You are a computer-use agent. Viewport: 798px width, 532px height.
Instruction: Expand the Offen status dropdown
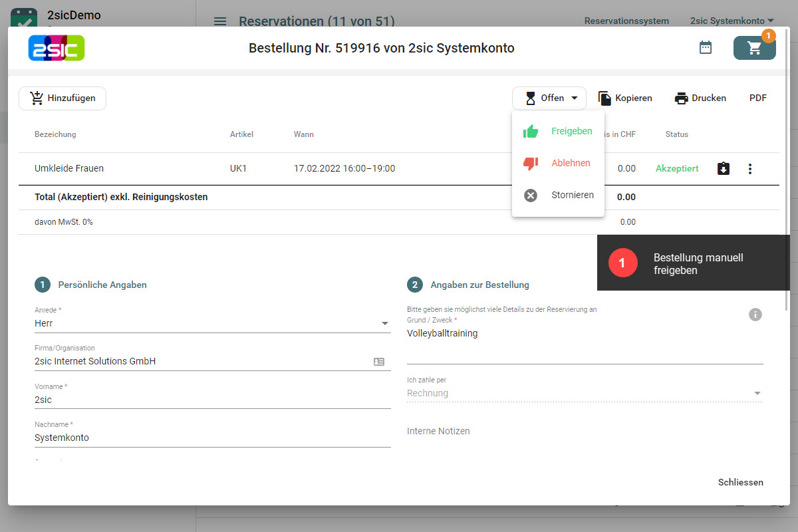tap(549, 98)
